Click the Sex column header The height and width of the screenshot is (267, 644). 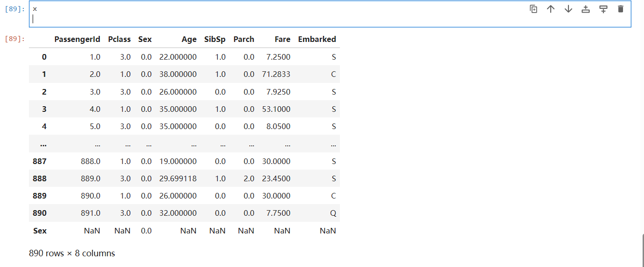pyautogui.click(x=145, y=39)
